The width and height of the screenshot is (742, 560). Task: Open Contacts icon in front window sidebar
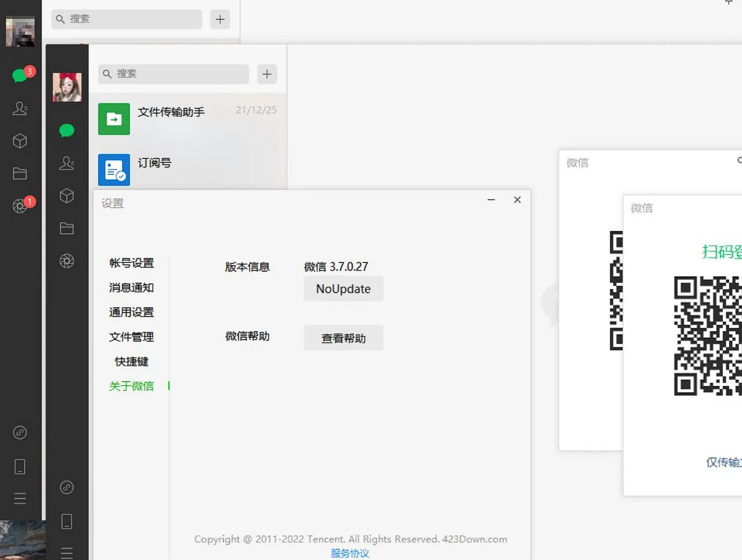[x=67, y=163]
